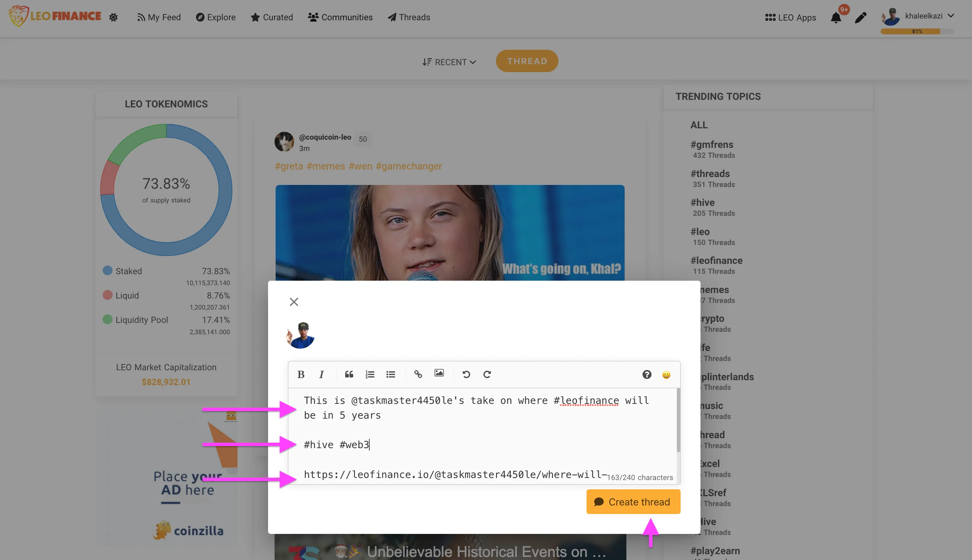Click the 73.83% supply staked chart
The image size is (972, 560).
pos(166,190)
